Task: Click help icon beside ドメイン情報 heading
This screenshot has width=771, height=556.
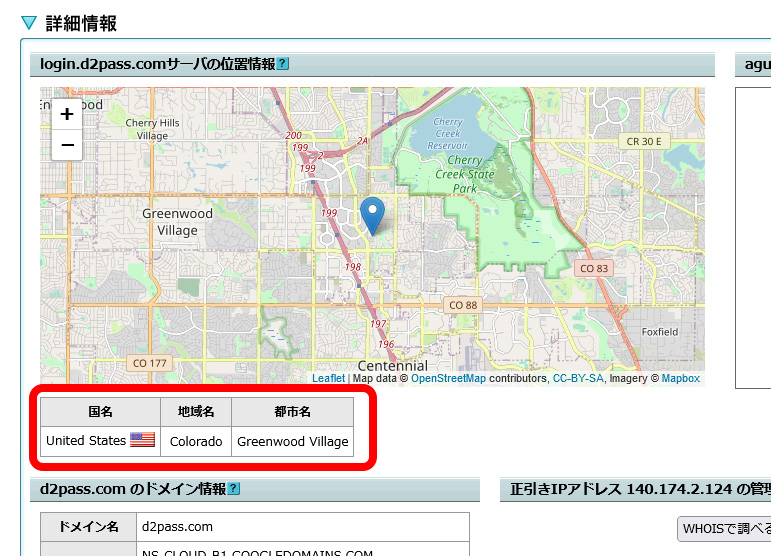Action: click(x=233, y=489)
